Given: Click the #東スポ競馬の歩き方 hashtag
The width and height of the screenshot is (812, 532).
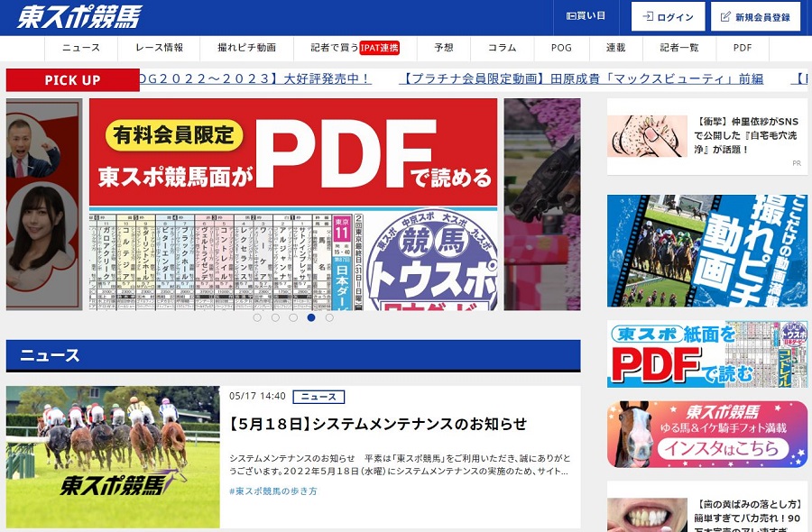Looking at the screenshot, I should [x=272, y=491].
